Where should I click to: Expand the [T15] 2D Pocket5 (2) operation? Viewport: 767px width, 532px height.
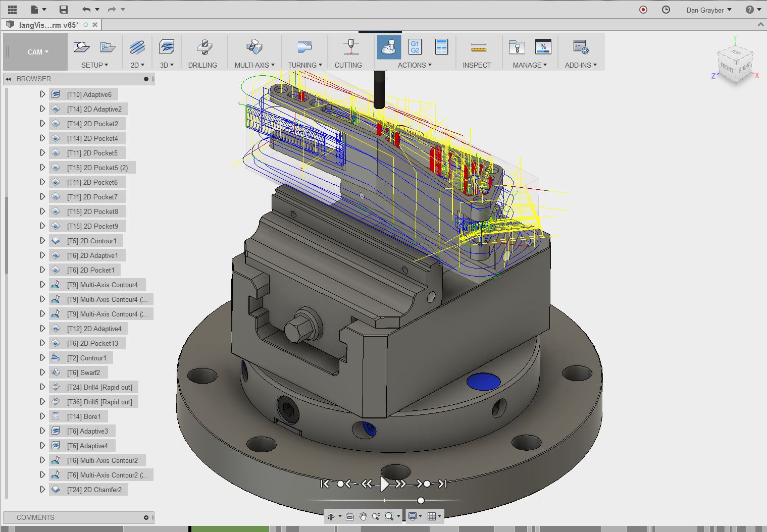click(x=42, y=168)
